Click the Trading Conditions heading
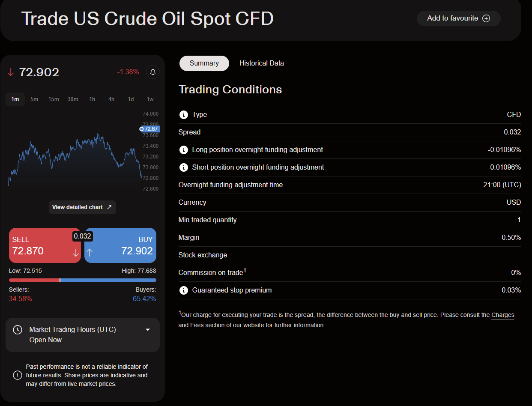Viewport: 532px width, 406px height. pyautogui.click(x=230, y=90)
